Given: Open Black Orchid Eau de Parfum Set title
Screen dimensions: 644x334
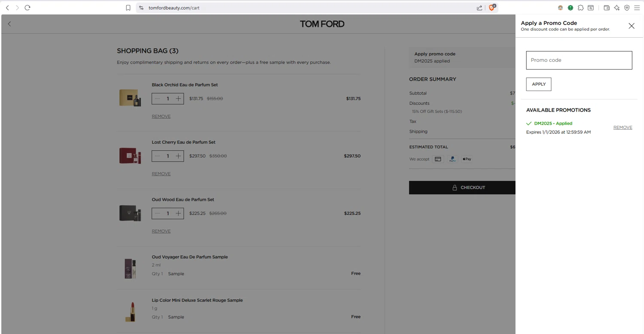Looking at the screenshot, I should (x=185, y=85).
